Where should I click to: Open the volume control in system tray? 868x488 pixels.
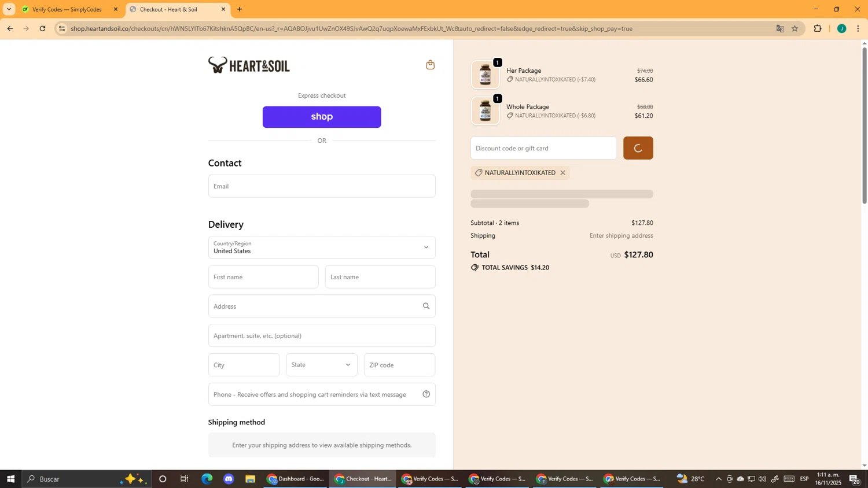pyautogui.click(x=762, y=479)
